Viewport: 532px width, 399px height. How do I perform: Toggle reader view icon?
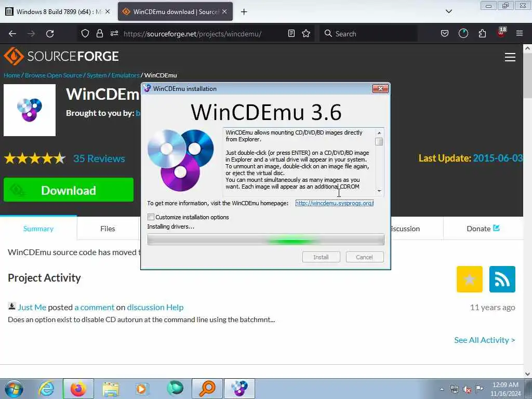291,34
